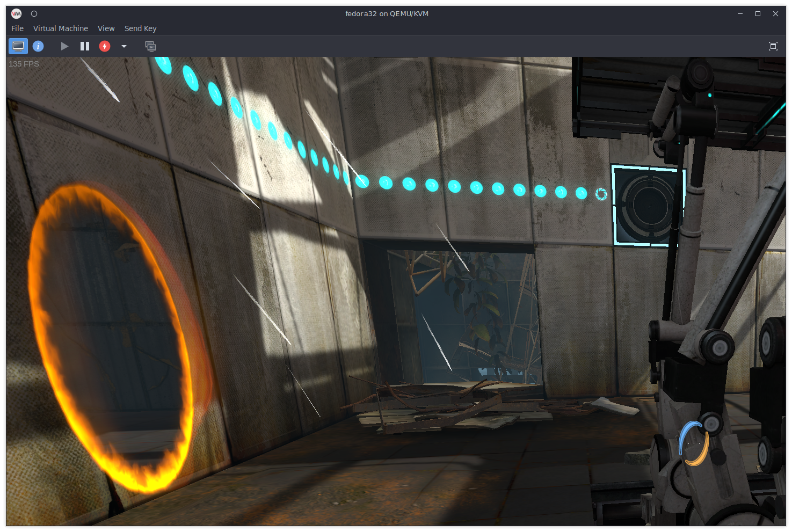This screenshot has height=532, width=792.
Task: Expand the shutdown options dropdown arrow
Action: (x=124, y=46)
